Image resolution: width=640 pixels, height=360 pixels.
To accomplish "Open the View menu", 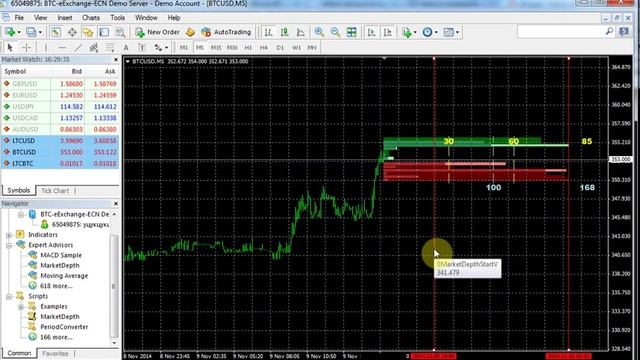I will click(40, 18).
